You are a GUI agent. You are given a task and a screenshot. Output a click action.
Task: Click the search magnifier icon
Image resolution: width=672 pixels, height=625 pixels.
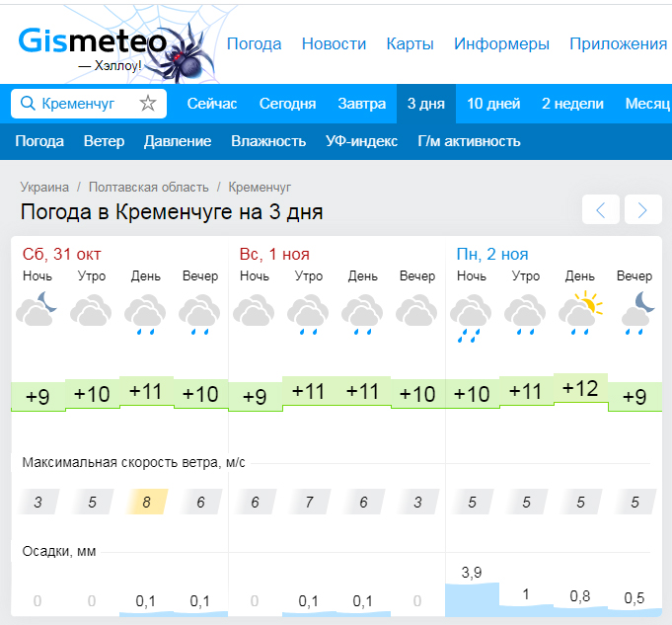(x=28, y=104)
